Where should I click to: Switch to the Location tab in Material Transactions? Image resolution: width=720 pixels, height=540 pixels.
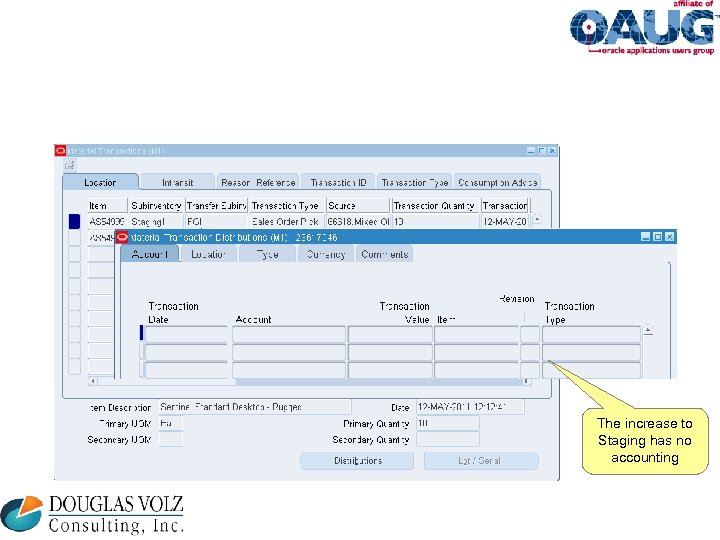point(100,182)
